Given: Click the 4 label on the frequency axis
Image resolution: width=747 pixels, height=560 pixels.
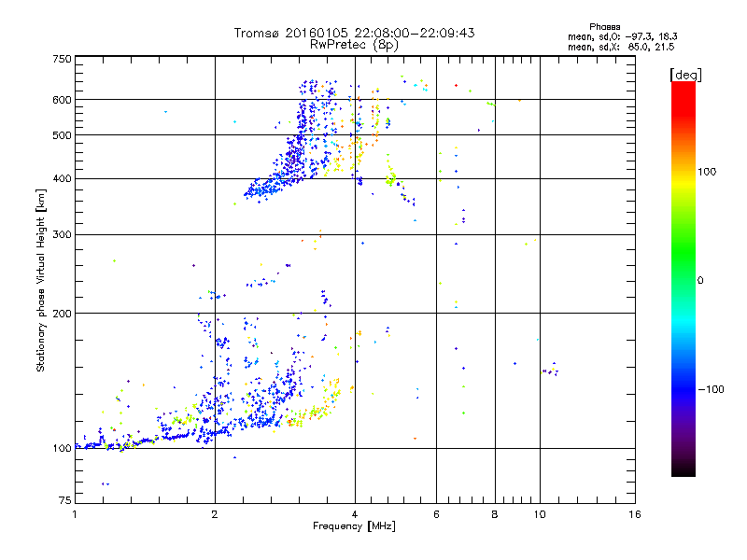Looking at the screenshot, I should point(355,514).
